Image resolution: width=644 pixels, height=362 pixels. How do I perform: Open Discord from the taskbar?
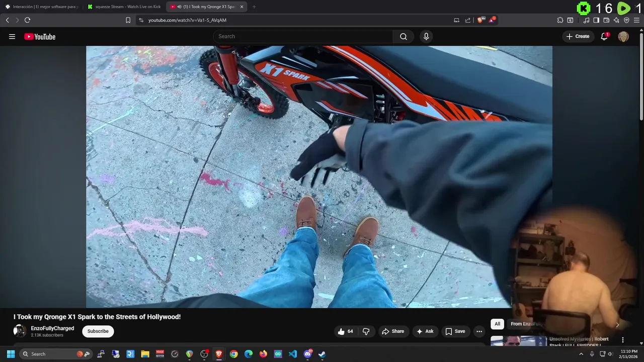pos(308,354)
